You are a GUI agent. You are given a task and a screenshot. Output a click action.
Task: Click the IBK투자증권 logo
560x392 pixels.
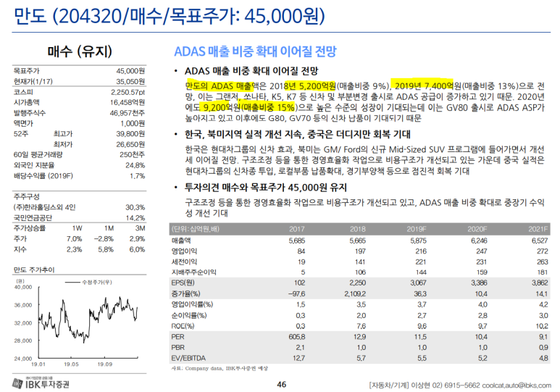coord(41,383)
